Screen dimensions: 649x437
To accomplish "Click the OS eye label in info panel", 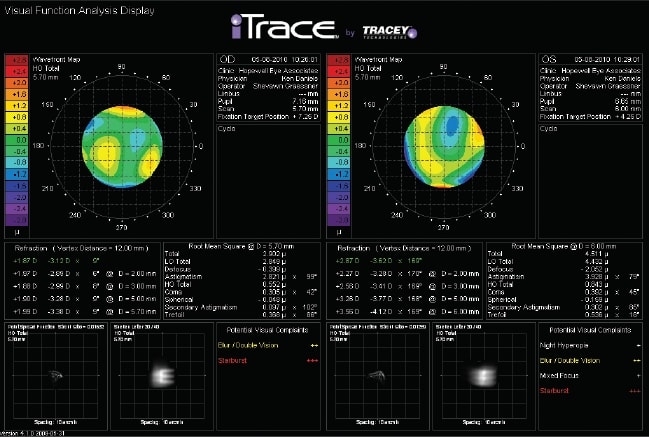I will point(549,59).
